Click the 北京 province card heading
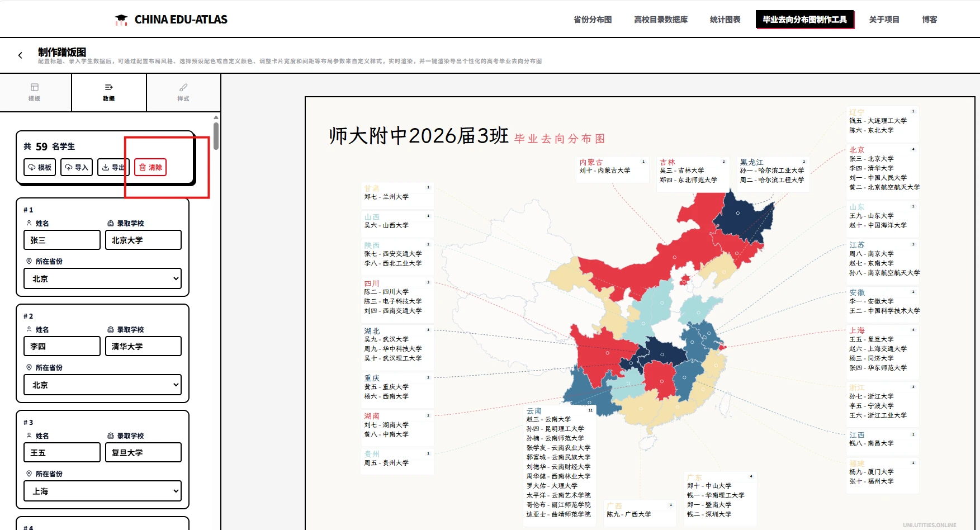Viewport: 980px width, 530px height. pos(857,150)
